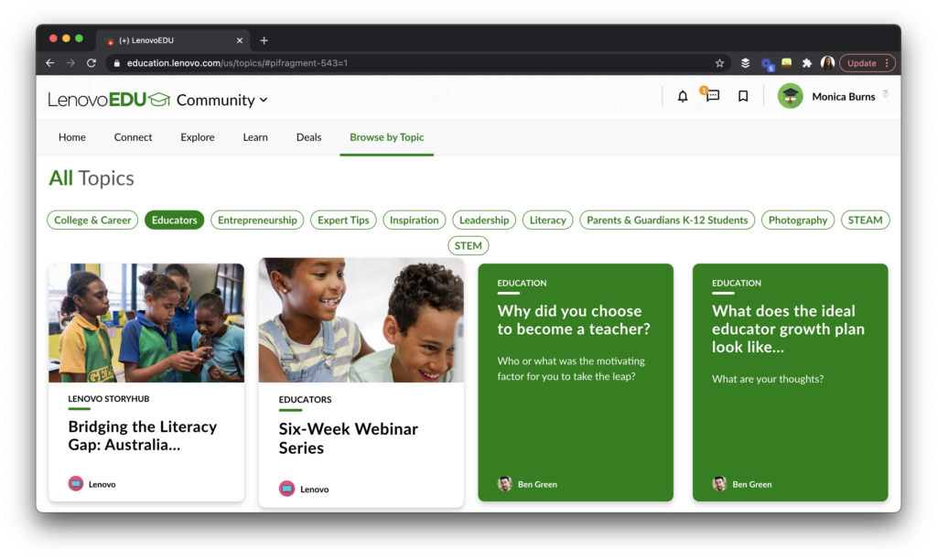Enable the Photography topic filter

[797, 220]
